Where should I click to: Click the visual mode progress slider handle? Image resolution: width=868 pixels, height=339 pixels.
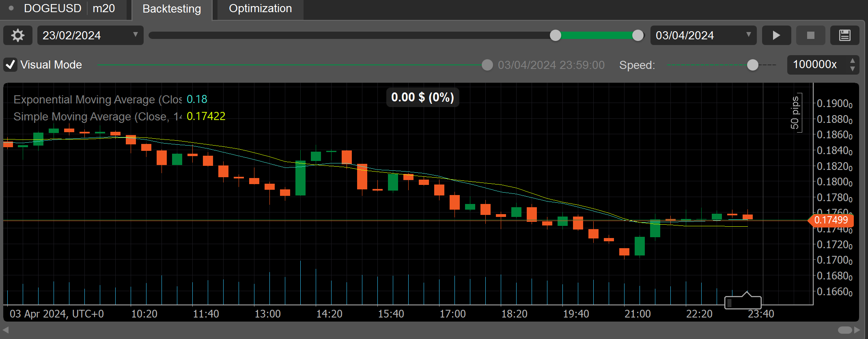487,65
